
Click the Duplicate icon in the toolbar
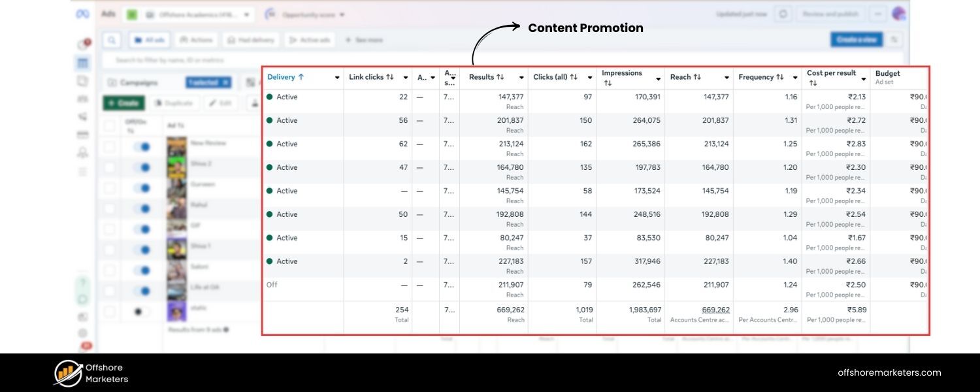coord(174,103)
